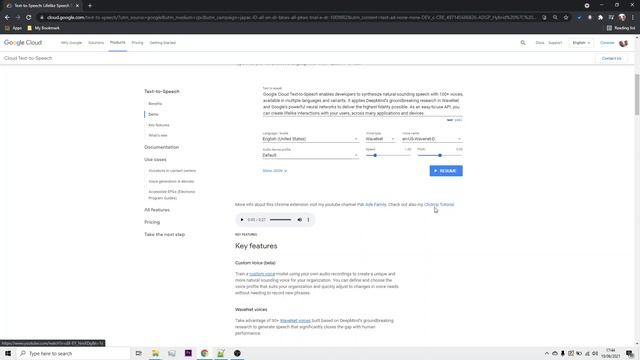The height and width of the screenshot is (360, 640).
Task: Open the Products menu
Action: coord(118,42)
